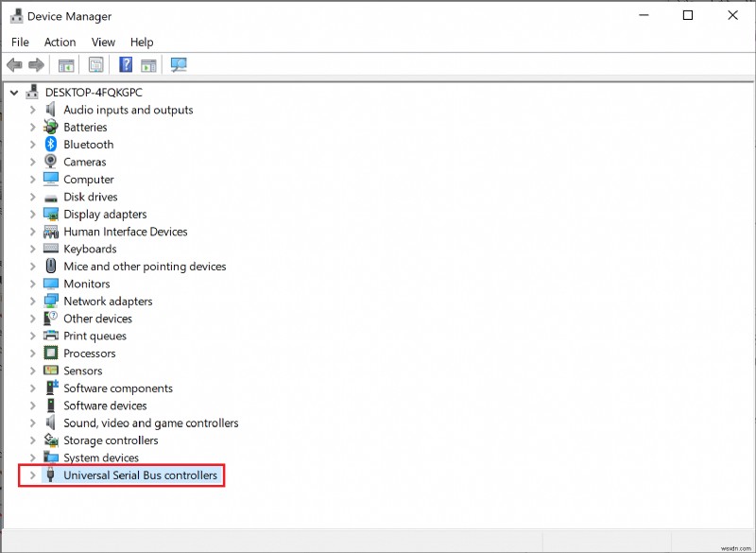Click the Help toolbar icon
756x553 pixels.
[127, 64]
